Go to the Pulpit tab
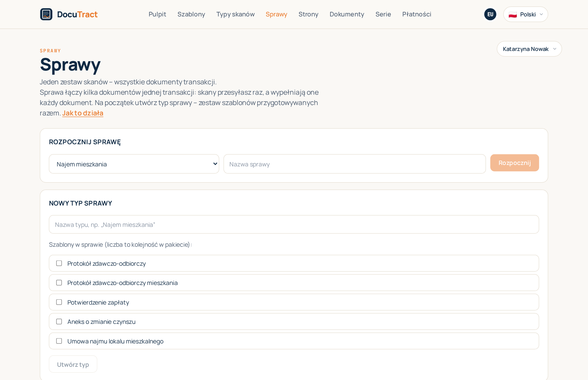588x380 pixels. point(157,14)
